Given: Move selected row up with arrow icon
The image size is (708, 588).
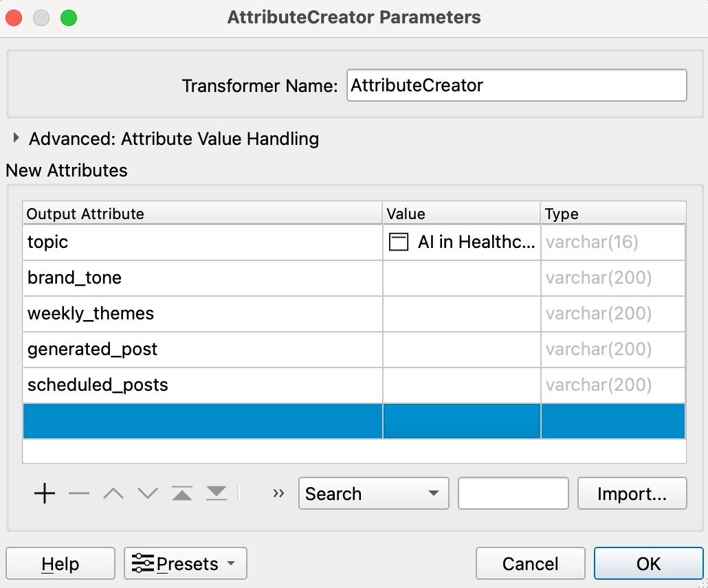Looking at the screenshot, I should [x=113, y=493].
